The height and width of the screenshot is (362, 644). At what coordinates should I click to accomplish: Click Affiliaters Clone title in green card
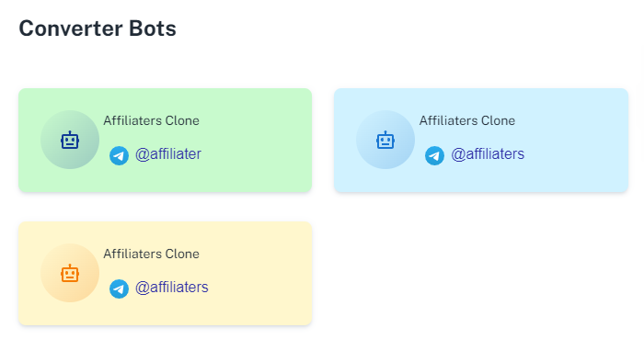151,120
